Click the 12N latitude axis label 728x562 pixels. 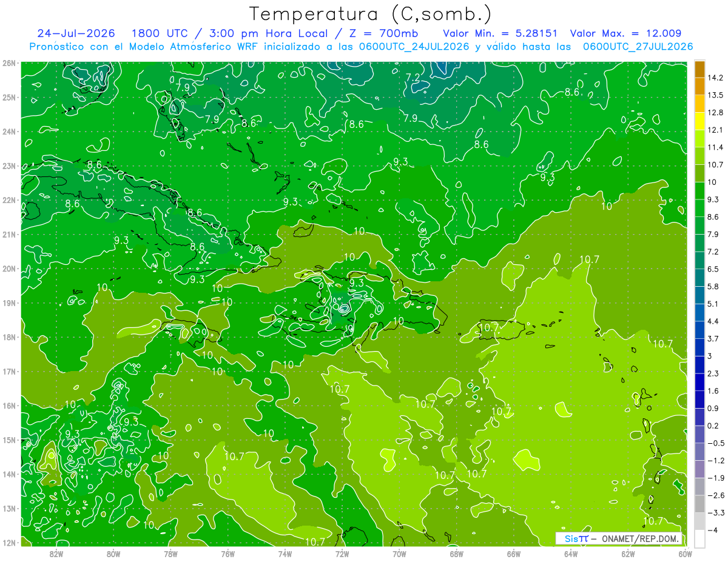9,543
